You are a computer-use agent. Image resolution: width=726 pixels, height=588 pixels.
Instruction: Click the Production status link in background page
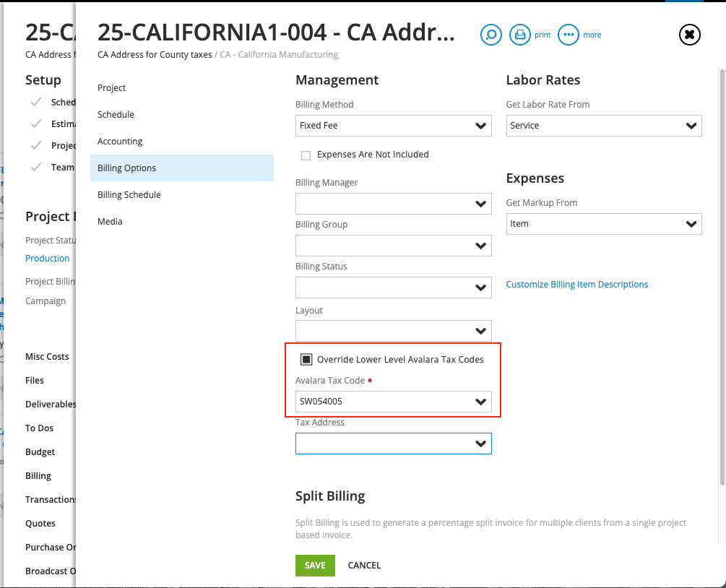click(47, 259)
